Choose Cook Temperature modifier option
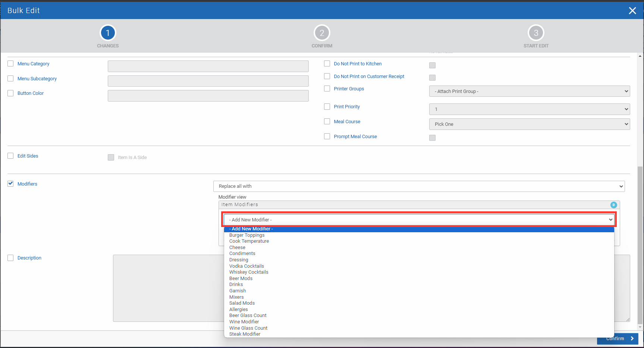644x348 pixels. coord(249,241)
